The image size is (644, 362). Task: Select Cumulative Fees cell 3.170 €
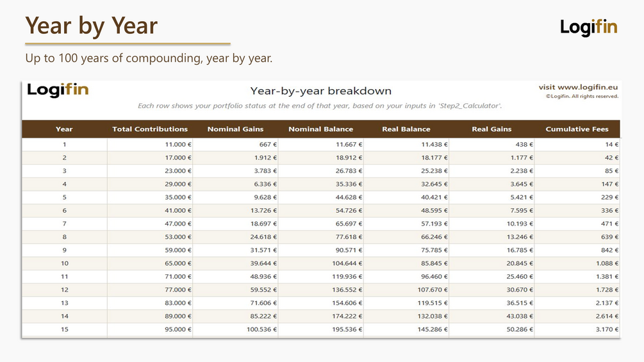click(x=577, y=329)
